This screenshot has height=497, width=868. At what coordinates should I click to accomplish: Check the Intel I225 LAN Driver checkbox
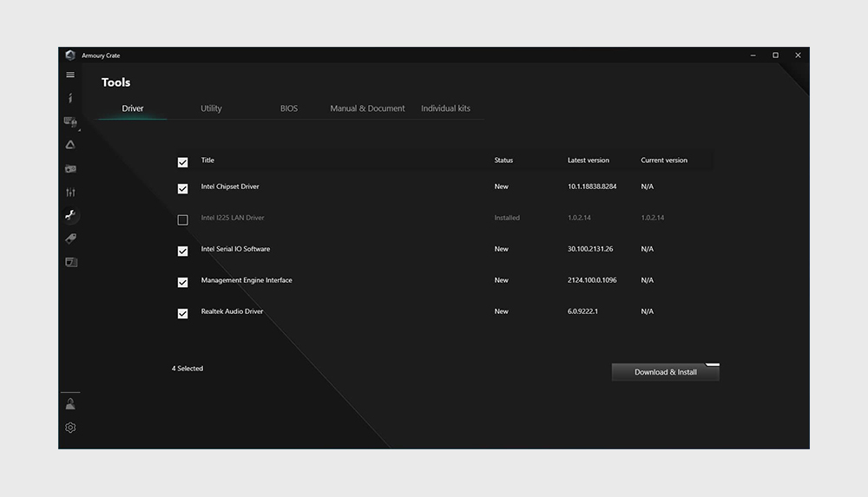tap(182, 219)
